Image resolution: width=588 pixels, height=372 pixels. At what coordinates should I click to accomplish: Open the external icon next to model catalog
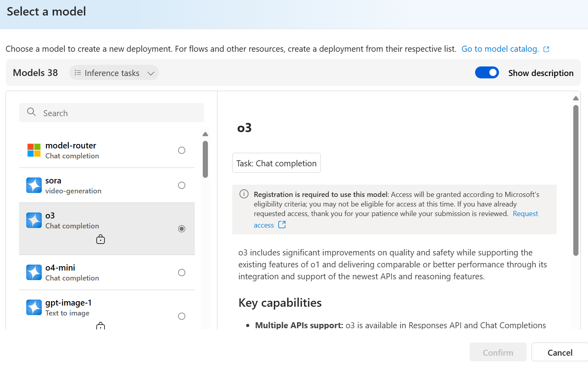pos(546,49)
